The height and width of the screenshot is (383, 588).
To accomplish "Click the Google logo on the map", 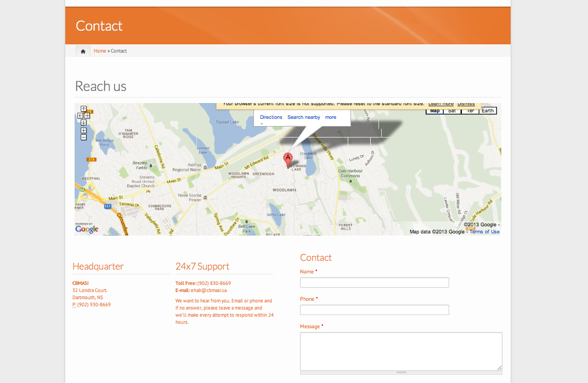I will (x=87, y=228).
